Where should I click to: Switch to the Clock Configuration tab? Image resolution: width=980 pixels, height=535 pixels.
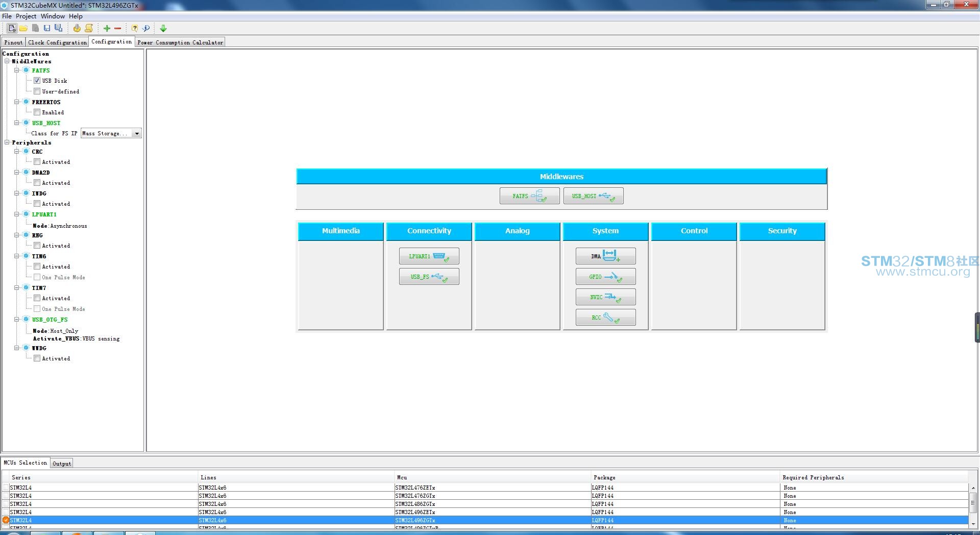(57, 42)
